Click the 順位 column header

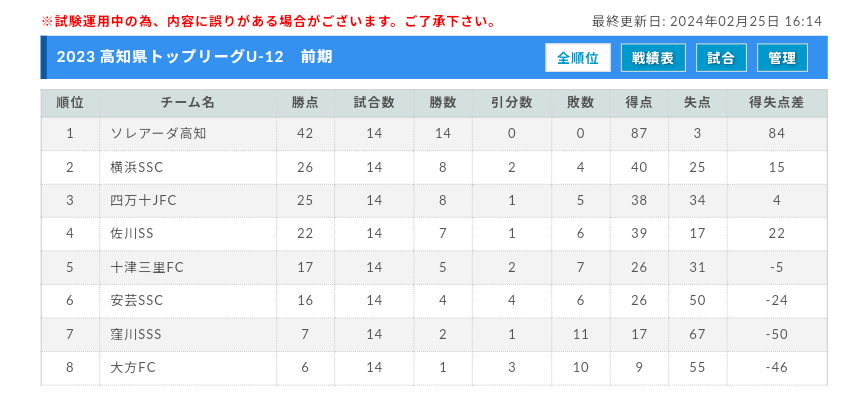point(70,103)
